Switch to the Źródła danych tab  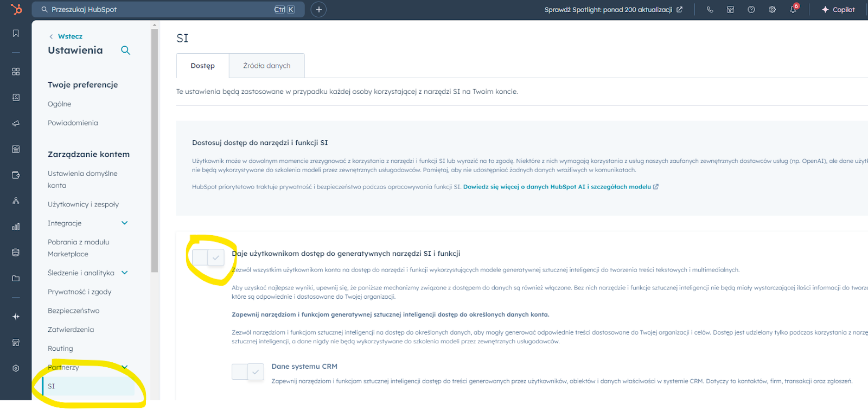coord(267,66)
